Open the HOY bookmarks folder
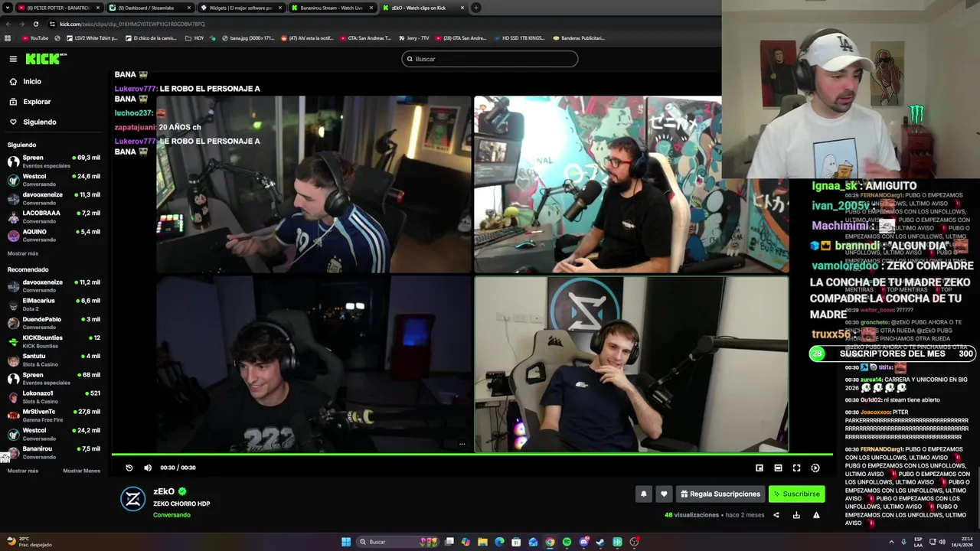This screenshot has height=551, width=980. pos(194,37)
